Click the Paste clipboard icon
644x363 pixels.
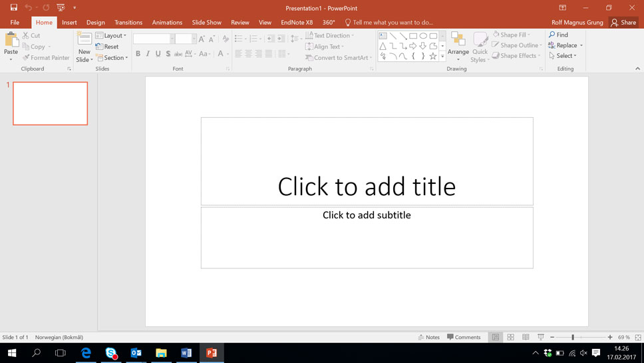point(11,39)
